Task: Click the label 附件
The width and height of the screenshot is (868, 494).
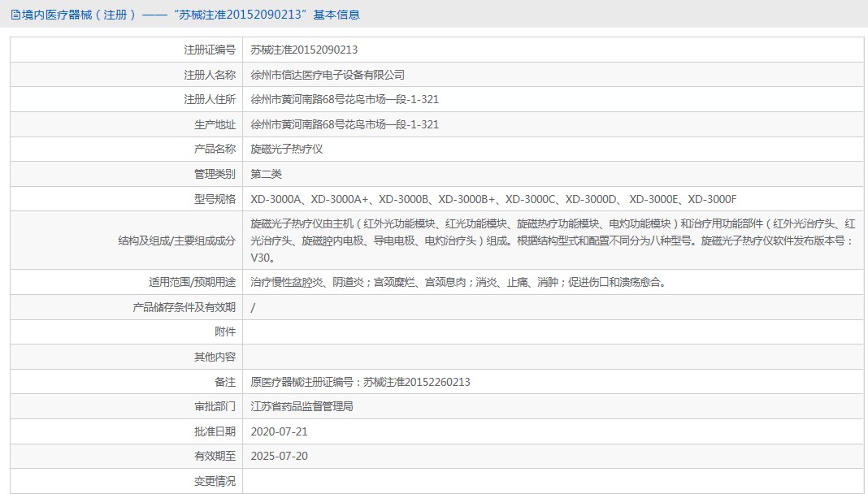Action: click(x=225, y=332)
